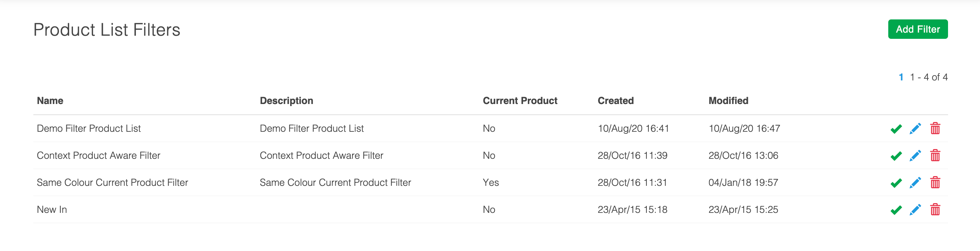Toggle active checkmark for Context Product Aware Filter

(x=896, y=156)
